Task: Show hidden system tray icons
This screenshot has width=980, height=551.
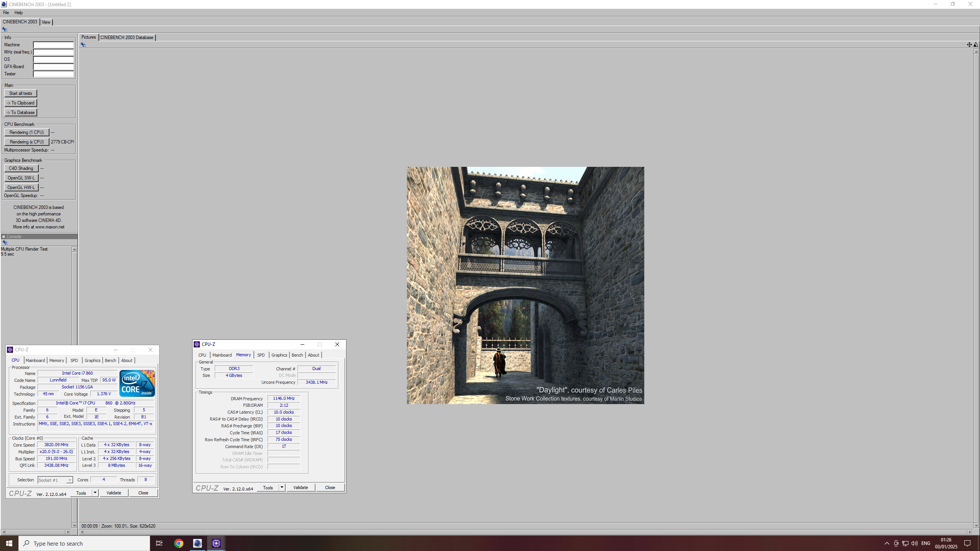Action: 887,543
